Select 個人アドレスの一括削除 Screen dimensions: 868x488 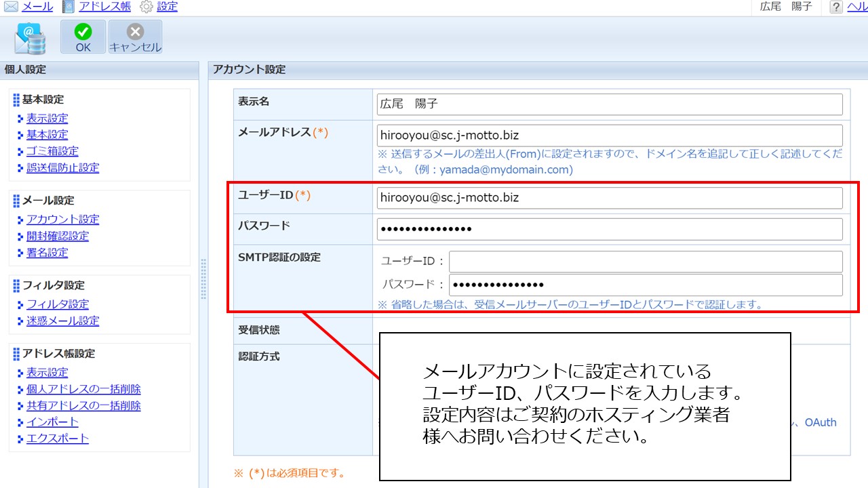tap(84, 389)
